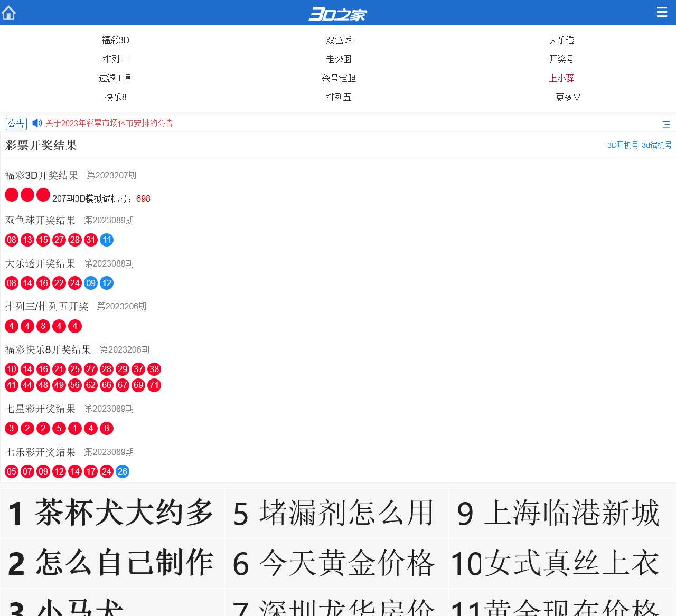Open search suggestion 10 女式真丝上衣

pyautogui.click(x=561, y=563)
